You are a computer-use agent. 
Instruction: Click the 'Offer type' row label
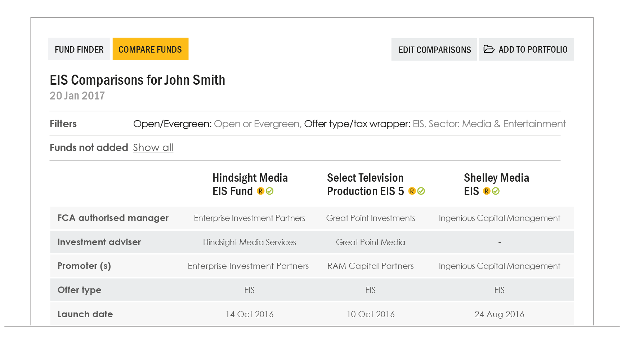coord(80,290)
